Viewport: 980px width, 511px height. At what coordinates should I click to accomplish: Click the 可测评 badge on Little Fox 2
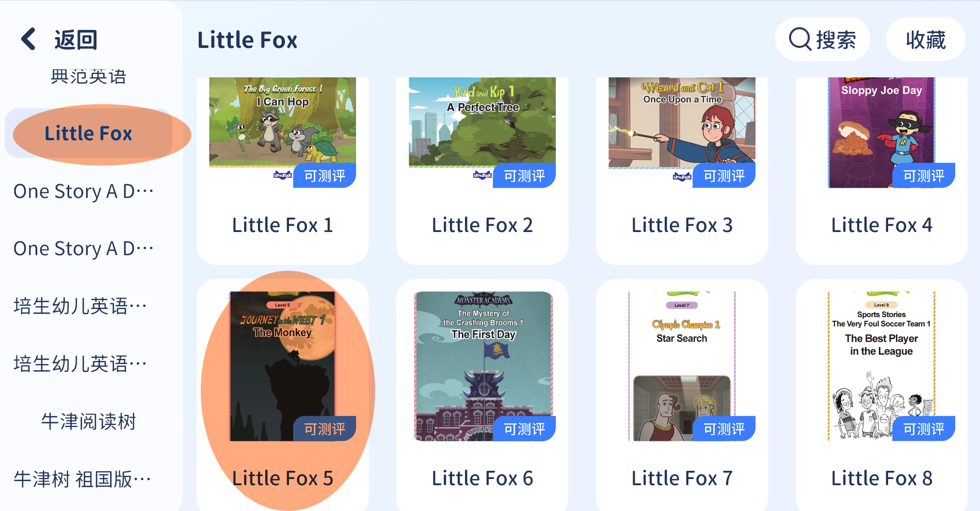(524, 176)
